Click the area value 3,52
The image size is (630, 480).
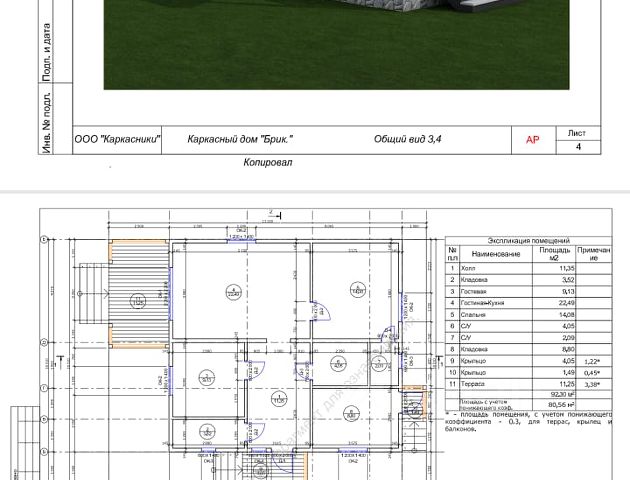click(x=568, y=280)
